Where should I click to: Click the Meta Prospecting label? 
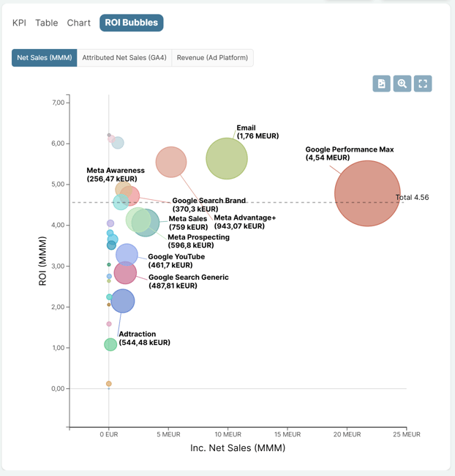click(198, 241)
